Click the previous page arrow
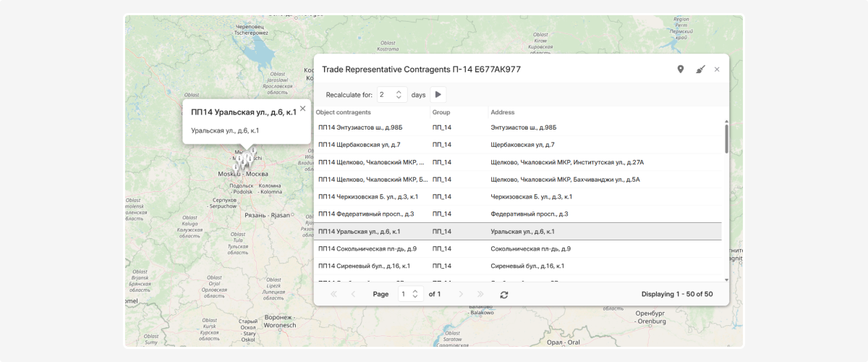 (x=353, y=295)
